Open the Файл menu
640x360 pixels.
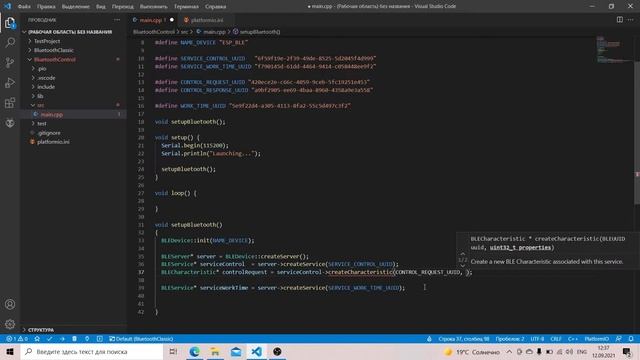(x=24, y=7)
